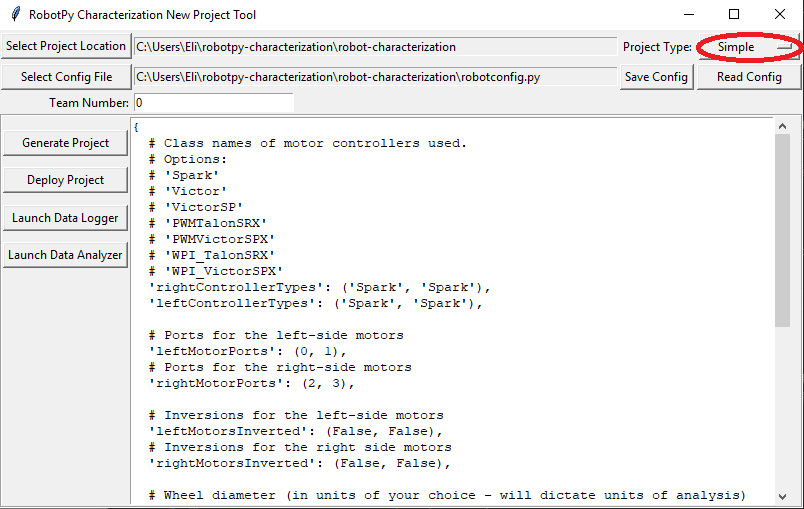Click the Select Project Location button
804x509 pixels.
point(66,46)
